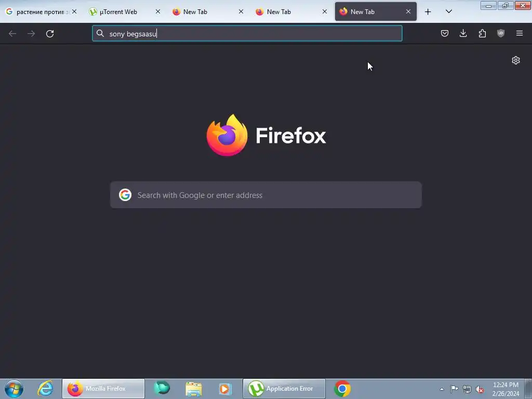Viewport: 532px width, 399px height.
Task: Click the teal round taskbar app icon
Action: click(162, 388)
